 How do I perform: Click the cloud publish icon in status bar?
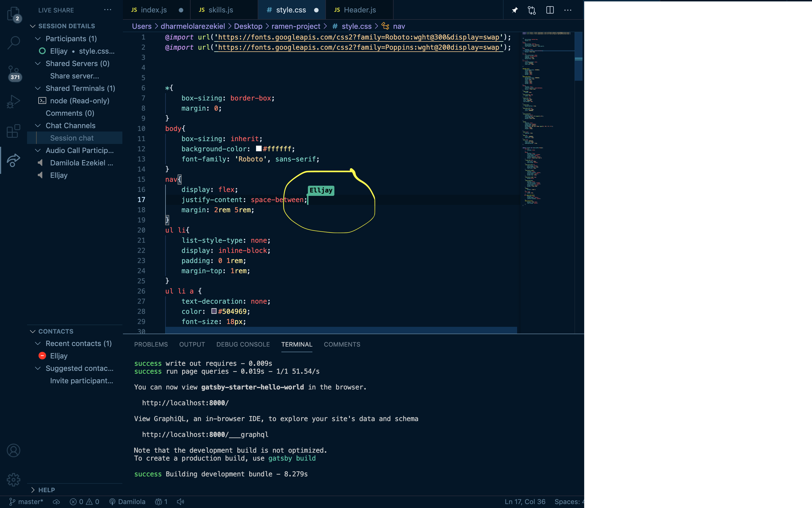[x=56, y=502]
